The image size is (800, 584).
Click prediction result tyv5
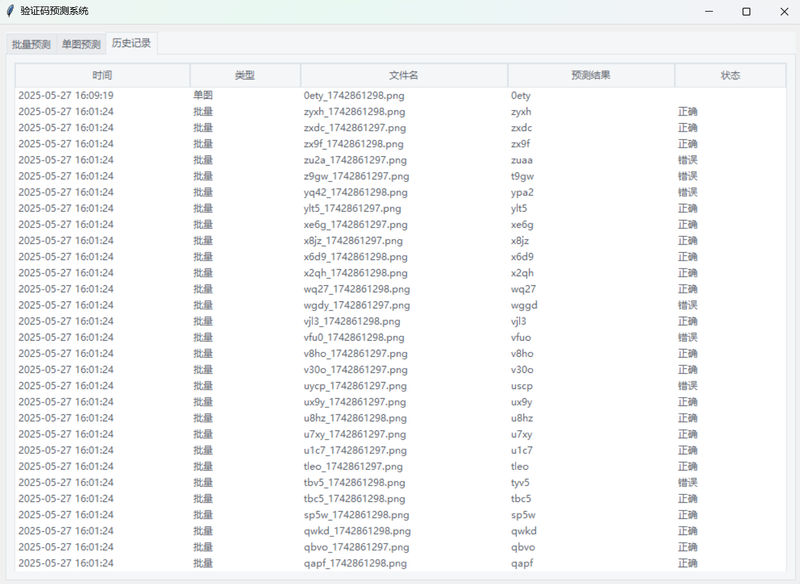click(x=520, y=483)
